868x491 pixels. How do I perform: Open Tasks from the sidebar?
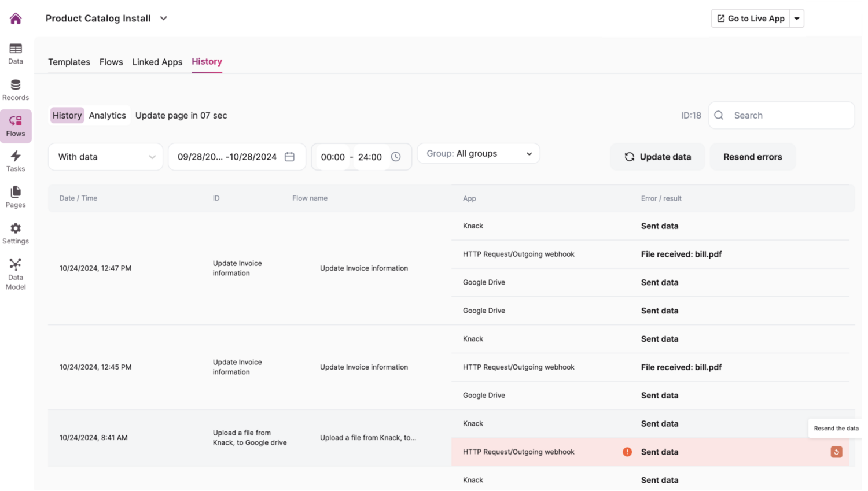click(16, 161)
